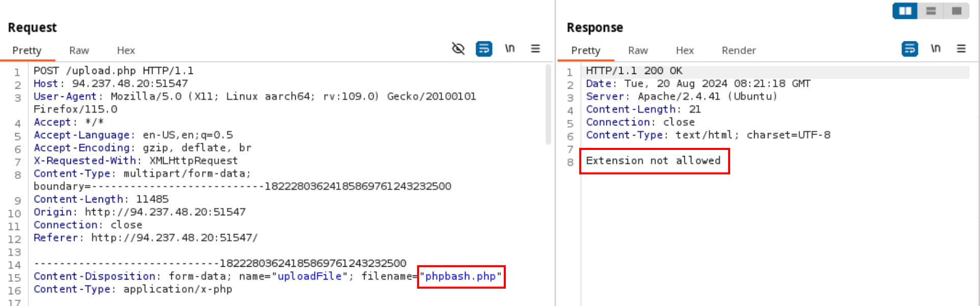
Task: Select the Request Hex tab
Action: 126,50
